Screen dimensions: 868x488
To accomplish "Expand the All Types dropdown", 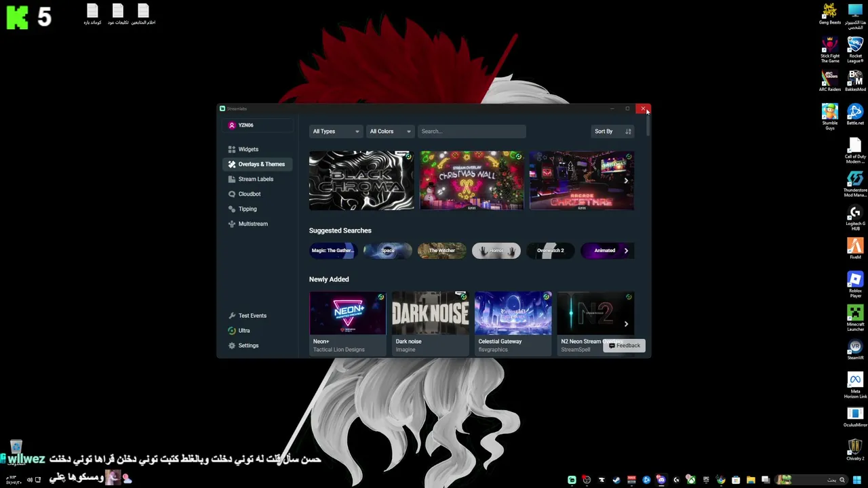I will pyautogui.click(x=336, y=131).
